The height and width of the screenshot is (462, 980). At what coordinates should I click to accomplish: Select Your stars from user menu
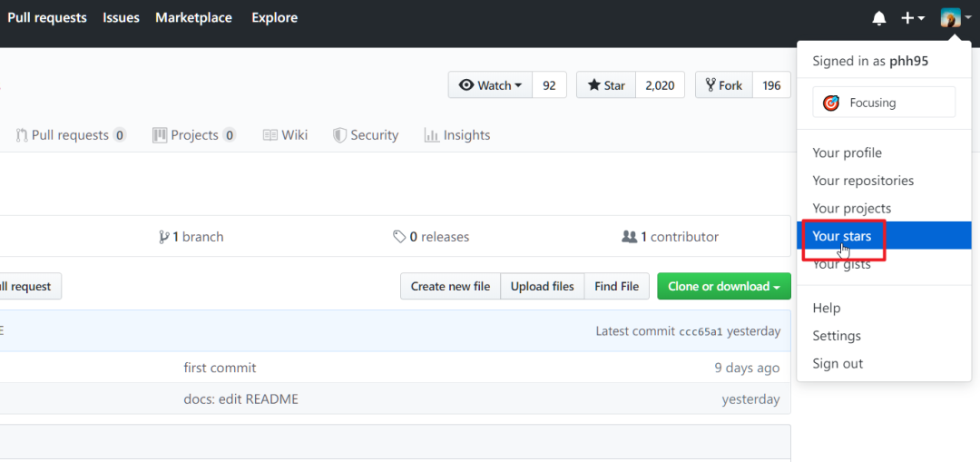tap(884, 236)
